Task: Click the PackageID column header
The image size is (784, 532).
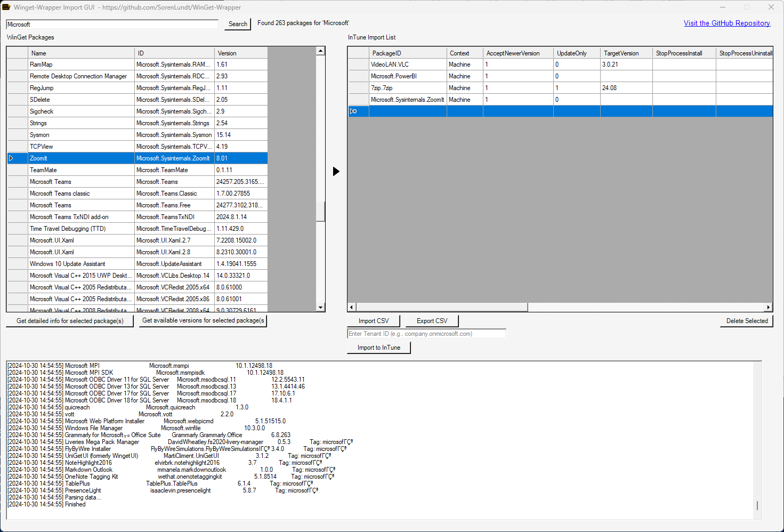Action: (x=408, y=53)
